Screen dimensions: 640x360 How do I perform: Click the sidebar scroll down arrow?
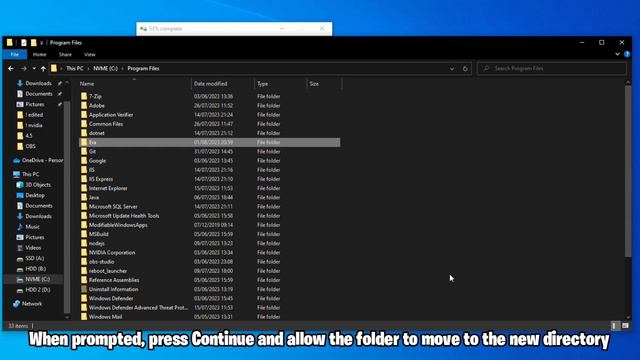coord(67,317)
